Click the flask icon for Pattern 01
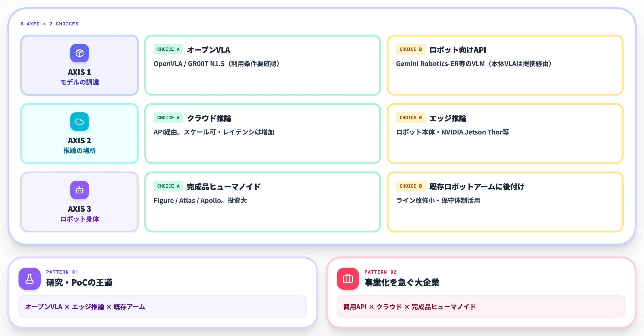The height and width of the screenshot is (336, 644). coord(30,279)
